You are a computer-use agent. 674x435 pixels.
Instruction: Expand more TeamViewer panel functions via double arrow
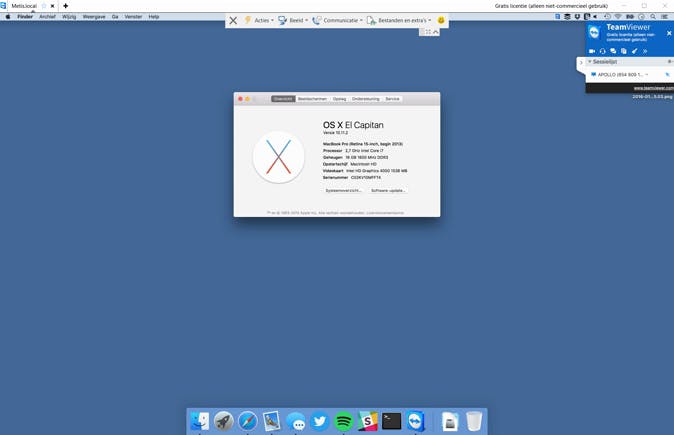pyautogui.click(x=645, y=51)
